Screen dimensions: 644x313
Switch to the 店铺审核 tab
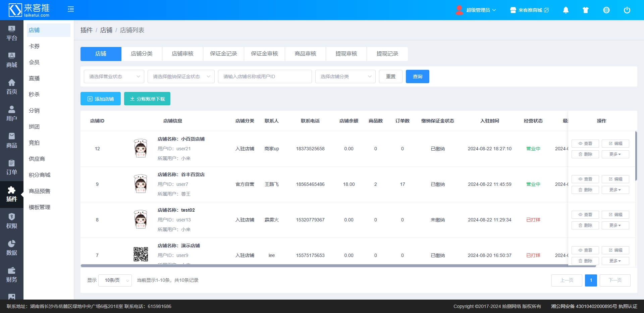182,54
